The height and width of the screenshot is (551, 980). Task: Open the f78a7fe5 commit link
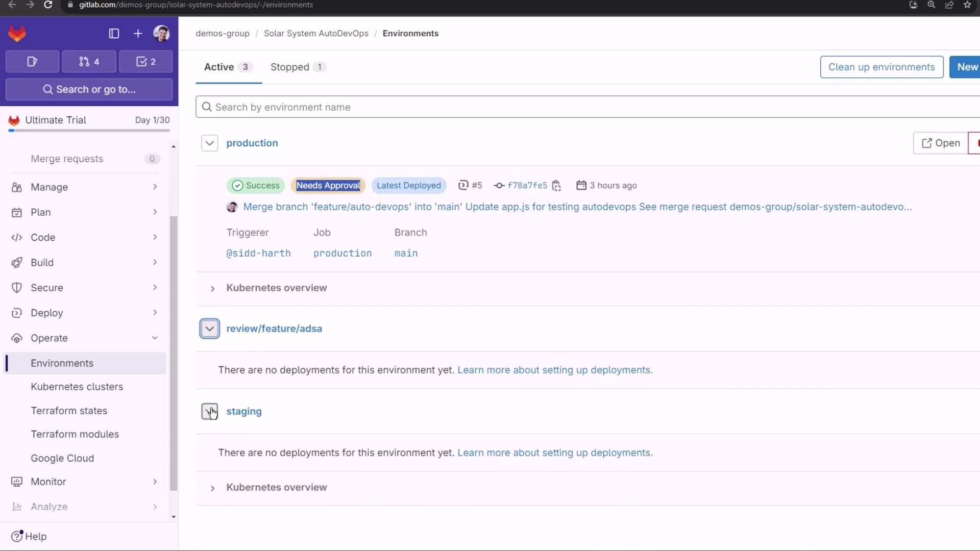(x=527, y=186)
